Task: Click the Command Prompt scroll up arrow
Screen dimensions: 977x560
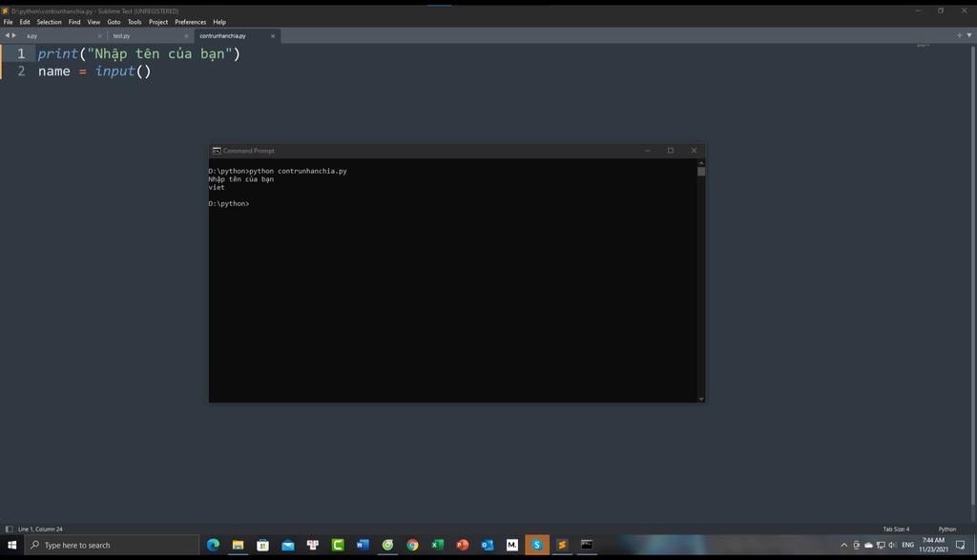Action: (701, 162)
